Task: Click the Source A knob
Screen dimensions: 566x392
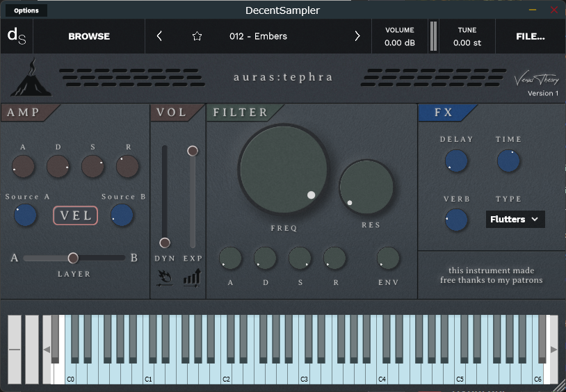Action: click(25, 215)
